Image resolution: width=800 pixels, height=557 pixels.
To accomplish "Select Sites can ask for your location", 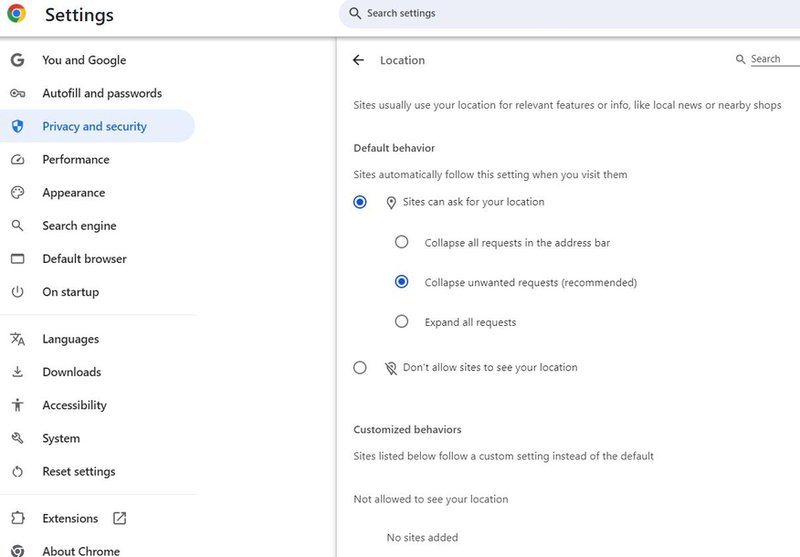I will click(x=360, y=202).
